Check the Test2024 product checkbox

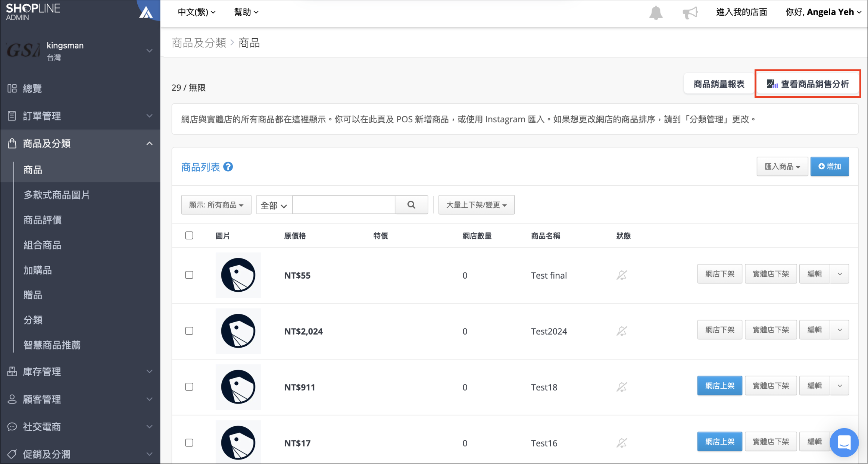click(x=189, y=331)
